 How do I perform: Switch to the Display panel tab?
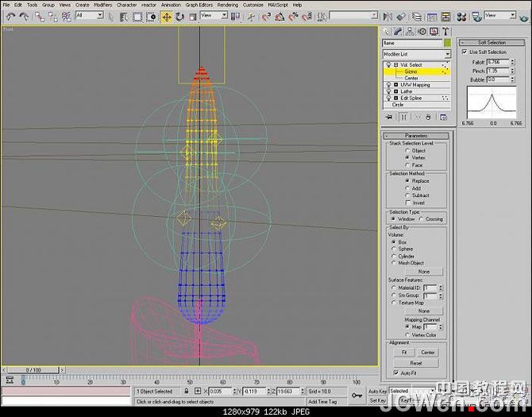point(434,32)
